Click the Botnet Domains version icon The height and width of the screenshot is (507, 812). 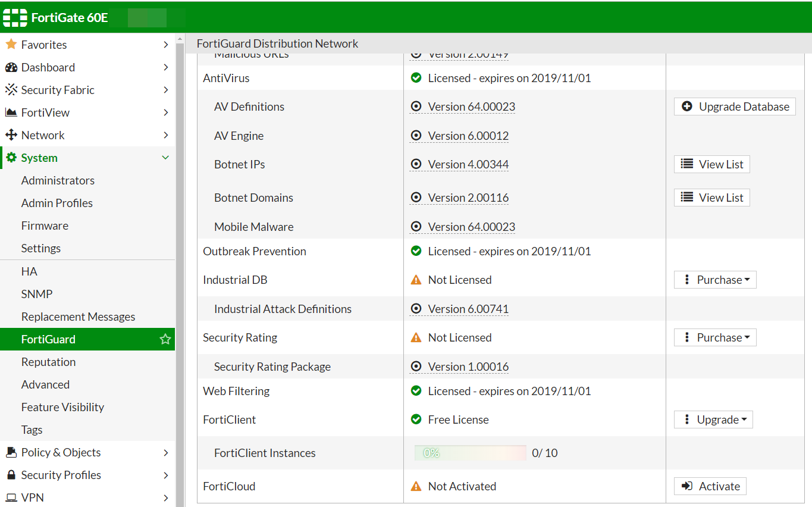coord(416,198)
